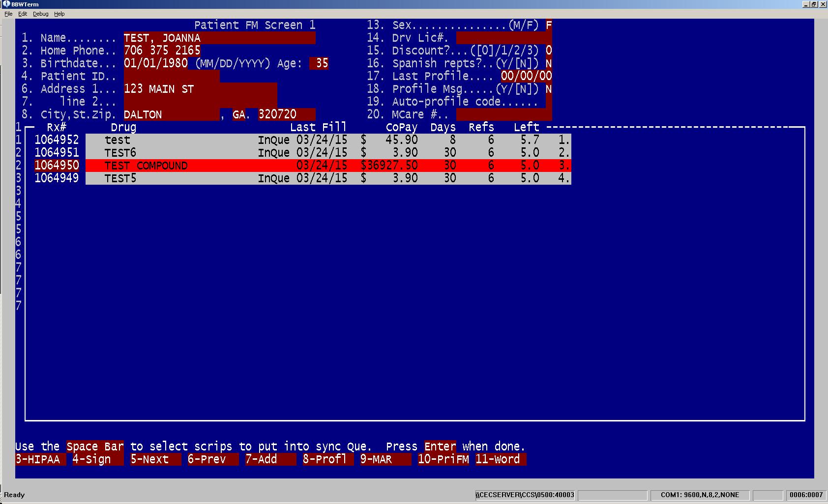Open the Edit menu
Viewport: 828px width, 504px height.
click(23, 14)
